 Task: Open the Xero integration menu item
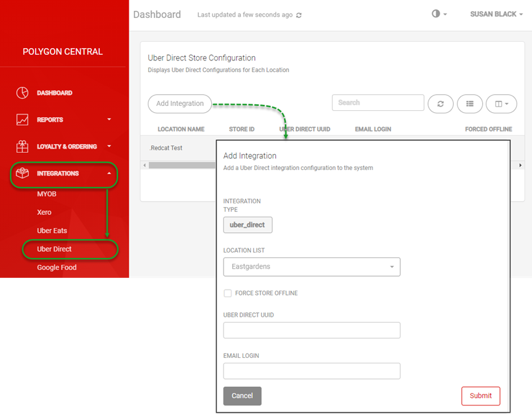pyautogui.click(x=44, y=212)
